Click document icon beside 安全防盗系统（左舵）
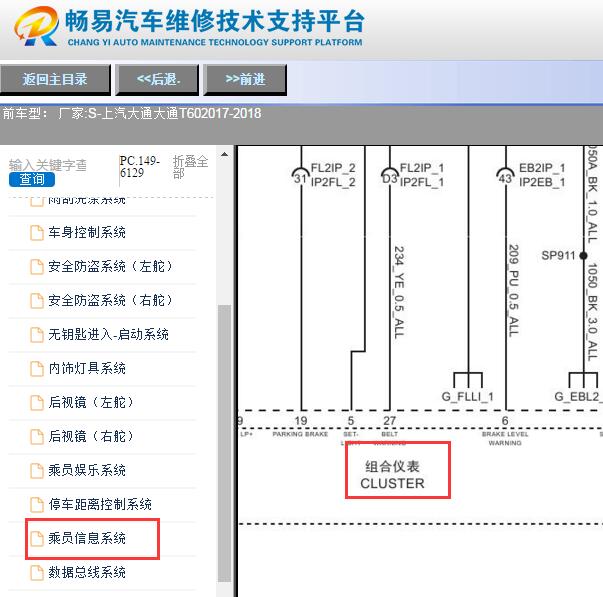Image resolution: width=603 pixels, height=597 pixels. [37, 267]
